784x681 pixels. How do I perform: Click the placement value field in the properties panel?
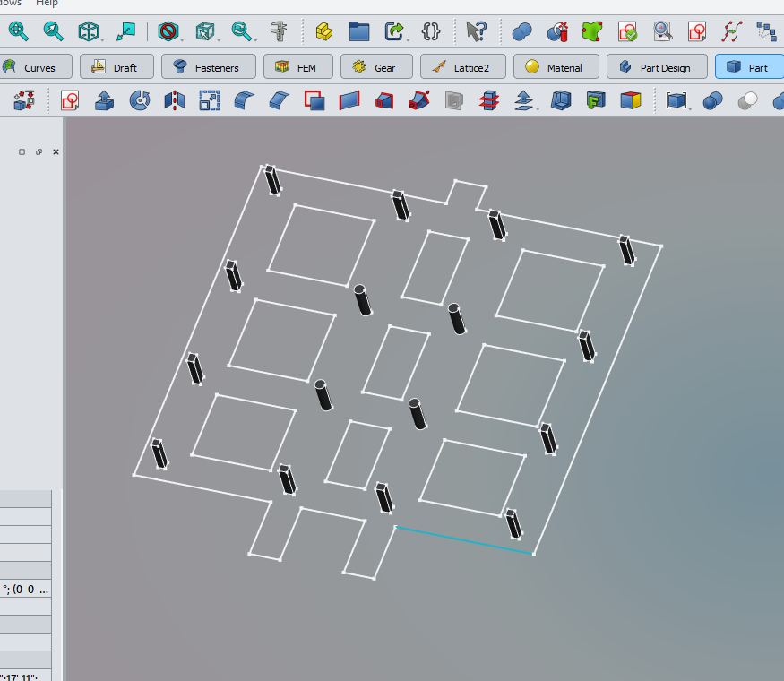click(27, 590)
